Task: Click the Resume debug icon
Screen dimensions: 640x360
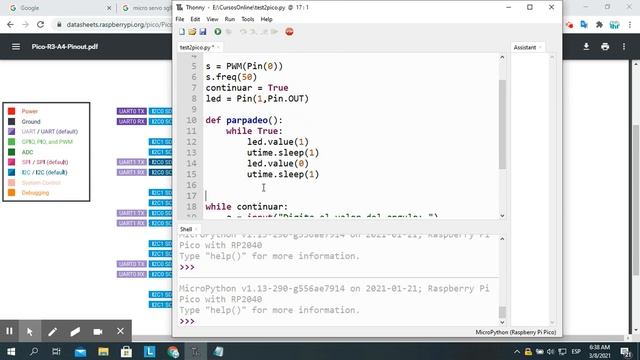Action: (x=274, y=31)
